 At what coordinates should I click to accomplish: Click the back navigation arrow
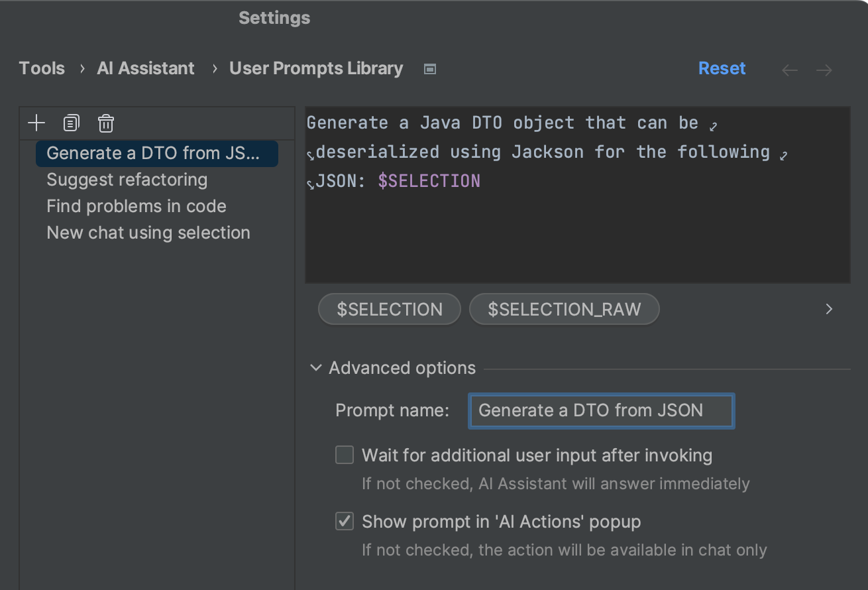point(790,70)
